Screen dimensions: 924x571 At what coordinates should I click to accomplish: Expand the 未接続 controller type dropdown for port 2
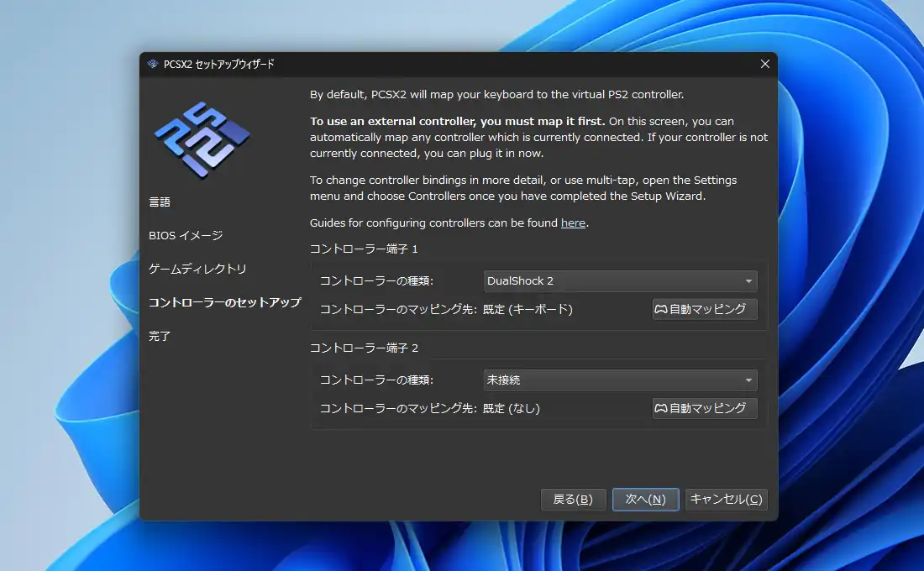(620, 380)
